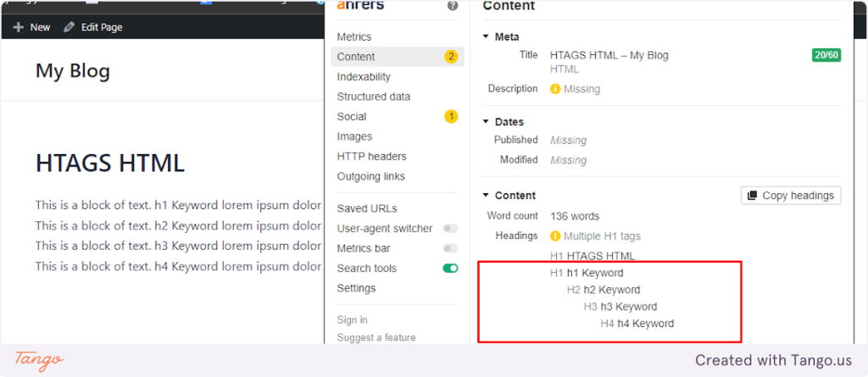Click the green 20/60 title length badge
The image size is (868, 377).
point(826,55)
